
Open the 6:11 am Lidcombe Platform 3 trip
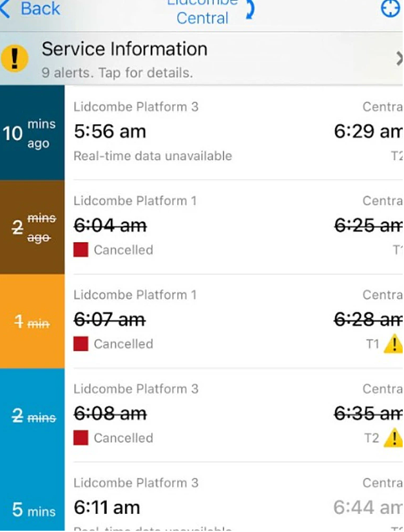point(234,497)
